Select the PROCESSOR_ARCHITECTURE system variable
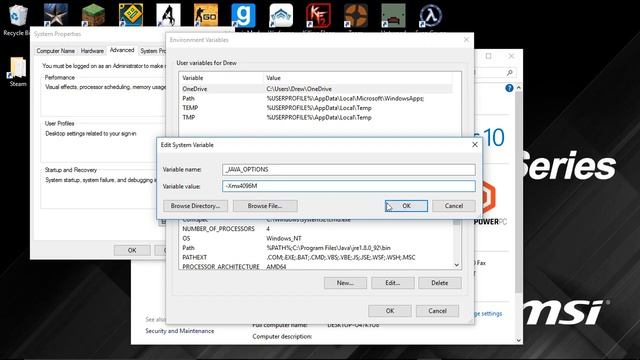This screenshot has height=360, width=640. tap(316, 266)
